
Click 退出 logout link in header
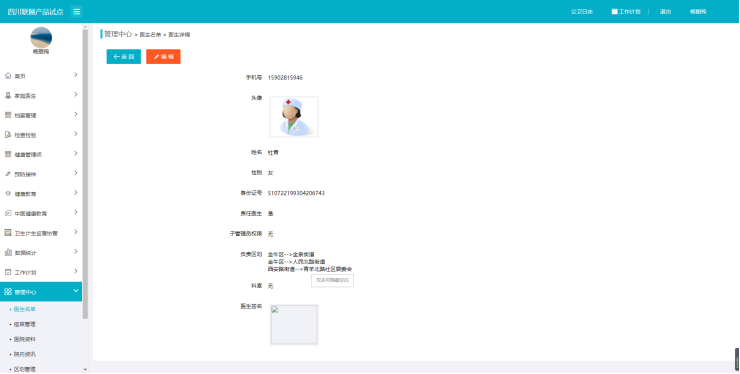(665, 12)
